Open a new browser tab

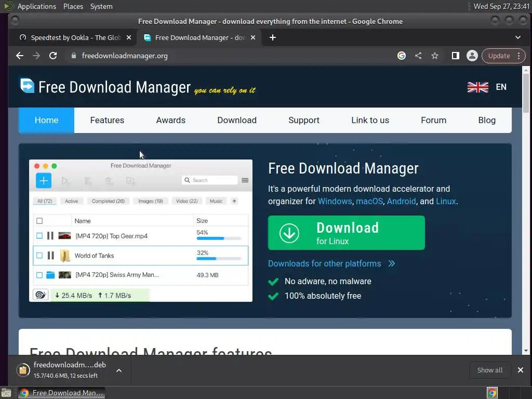272,37
